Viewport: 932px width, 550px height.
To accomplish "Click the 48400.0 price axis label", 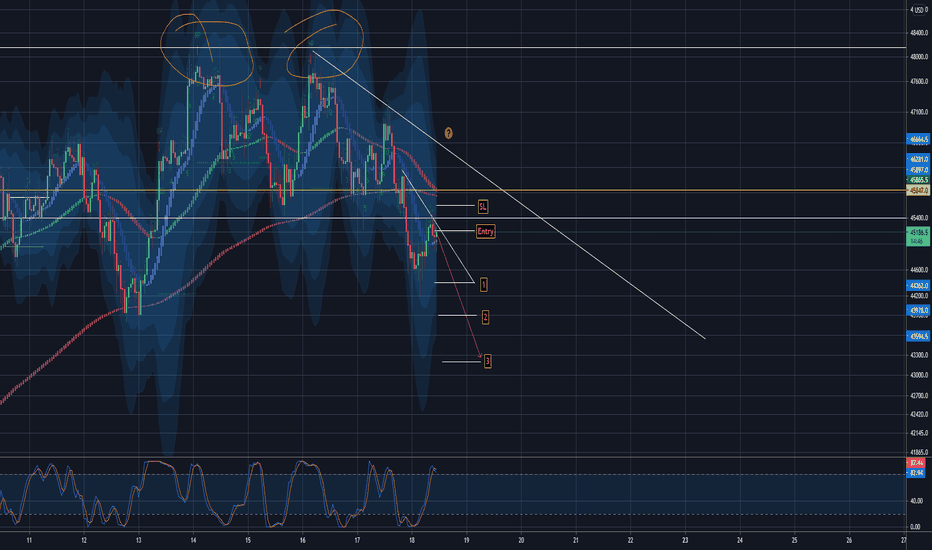I will click(x=918, y=33).
